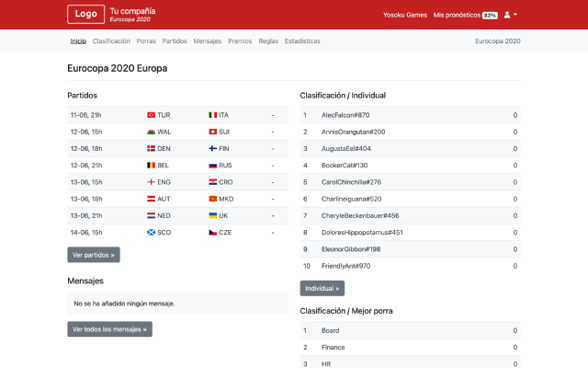The image size is (588, 368).
Task: Click the Belgium flag icon
Action: click(x=151, y=166)
